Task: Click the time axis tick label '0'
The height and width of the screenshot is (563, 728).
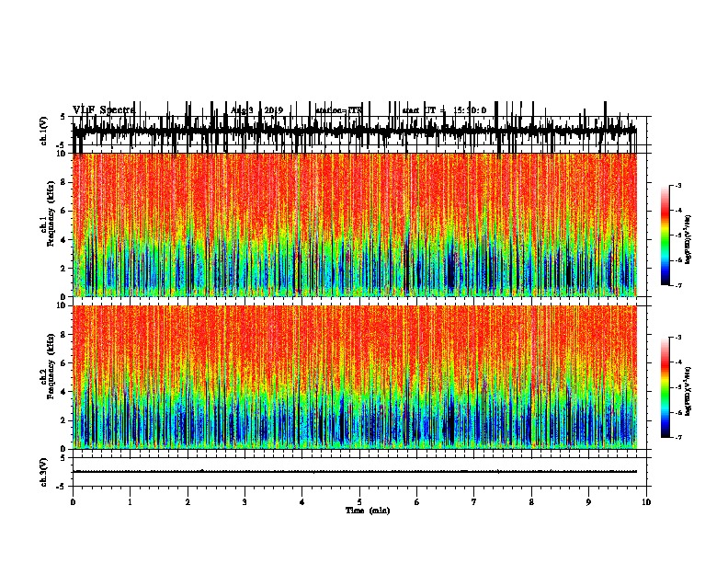Action: 73,501
